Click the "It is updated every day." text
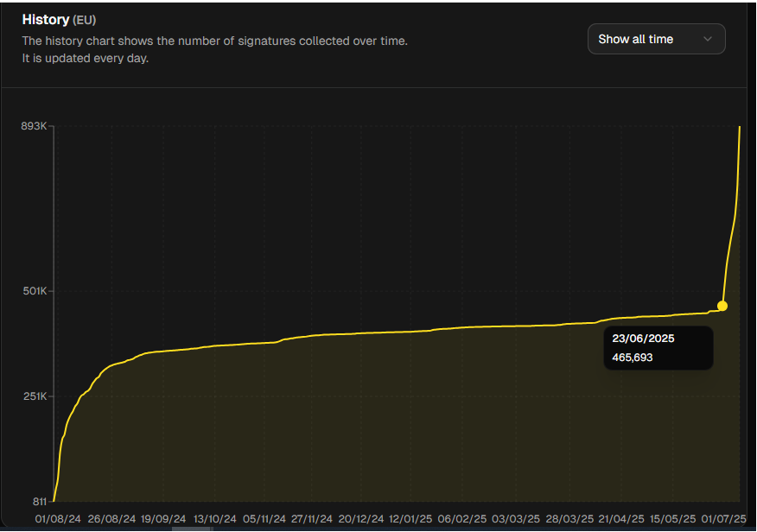Screen dimensions: 757x532 (86, 59)
